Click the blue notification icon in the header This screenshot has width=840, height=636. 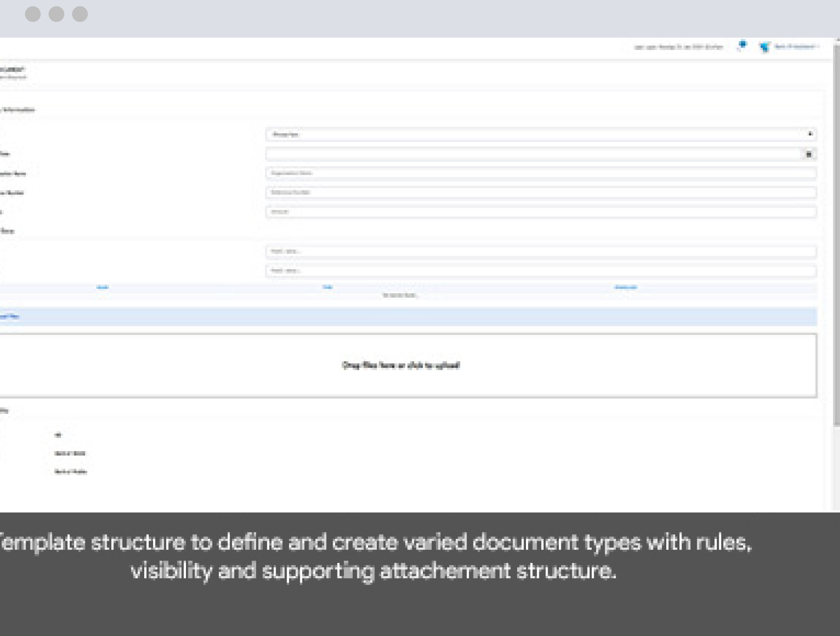742,46
